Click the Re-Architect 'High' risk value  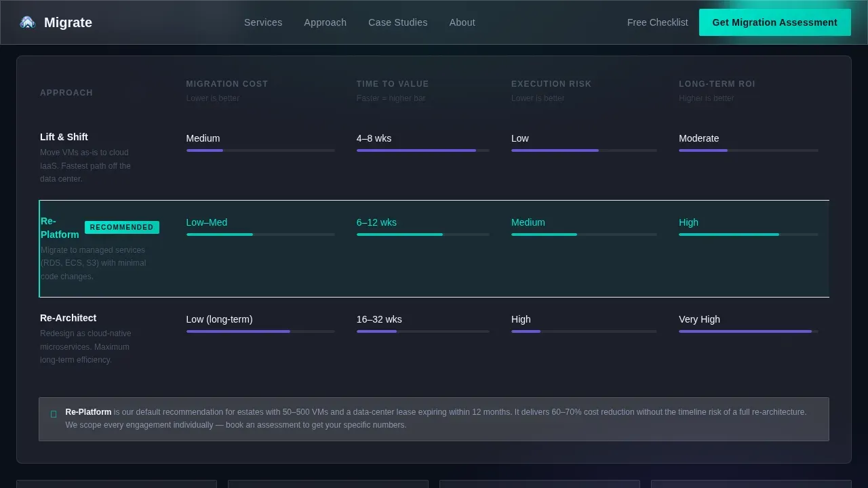click(x=521, y=319)
